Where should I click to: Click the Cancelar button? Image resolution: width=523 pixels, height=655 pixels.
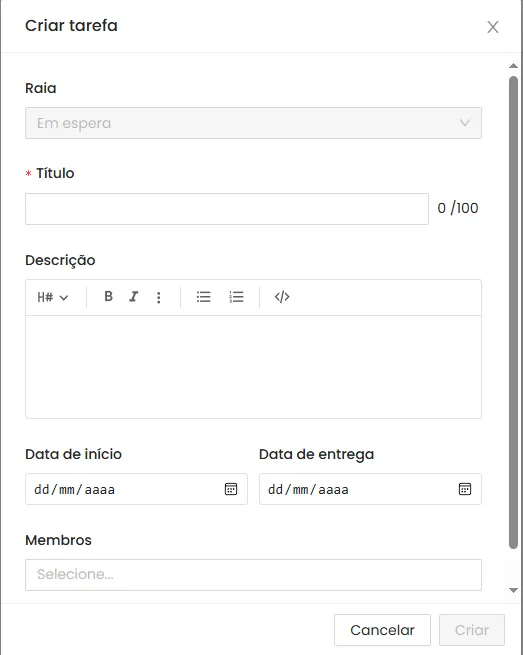coord(382,630)
